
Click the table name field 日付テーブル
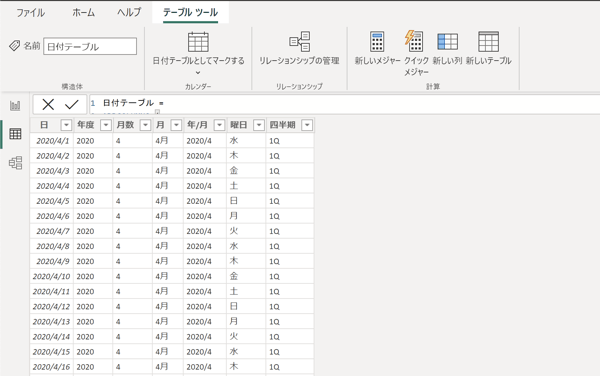point(90,46)
